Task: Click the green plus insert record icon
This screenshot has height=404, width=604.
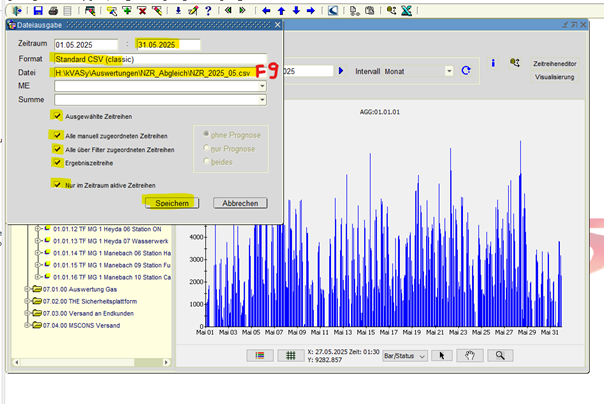Action: (127, 11)
